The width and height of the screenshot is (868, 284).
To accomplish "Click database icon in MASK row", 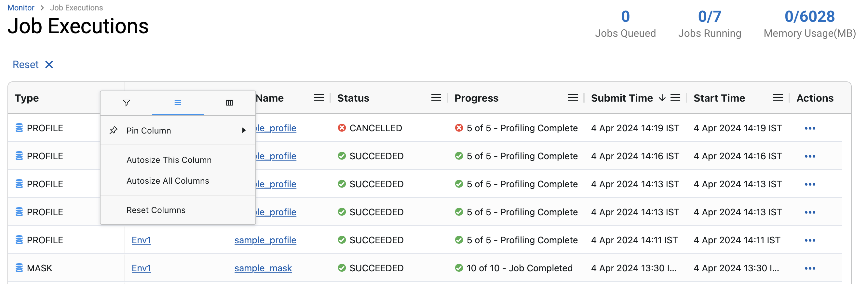I will tap(19, 268).
